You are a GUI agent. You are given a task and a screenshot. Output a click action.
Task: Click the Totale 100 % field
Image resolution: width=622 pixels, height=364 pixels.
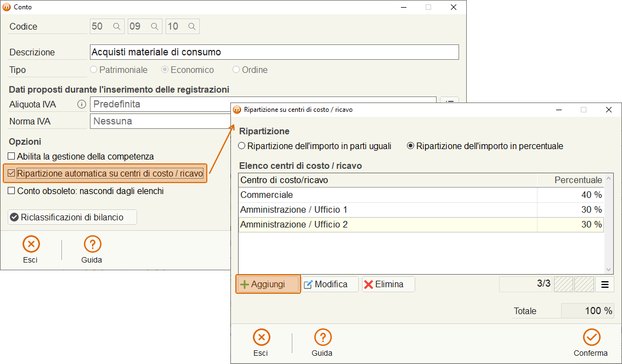tap(587, 311)
